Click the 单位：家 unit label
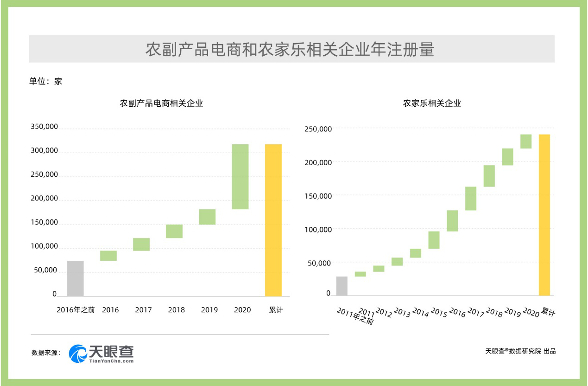Screen dimensions: 588x386 click(x=45, y=81)
